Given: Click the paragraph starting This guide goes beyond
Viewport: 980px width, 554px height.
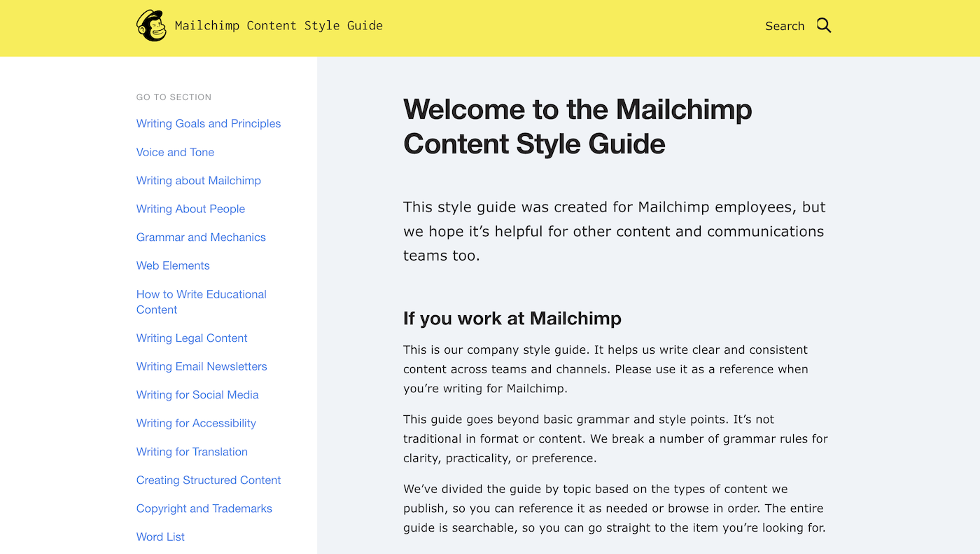Looking at the screenshot, I should (x=615, y=439).
